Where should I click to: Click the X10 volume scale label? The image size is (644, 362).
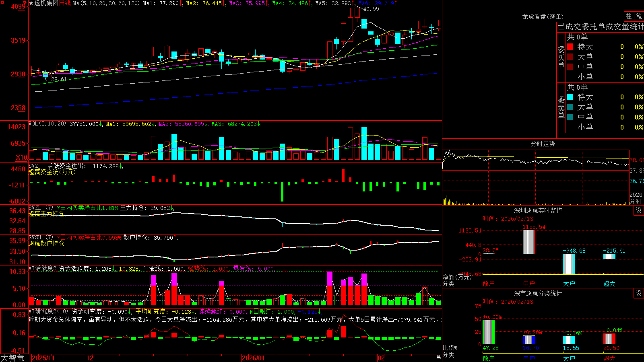coord(21,157)
